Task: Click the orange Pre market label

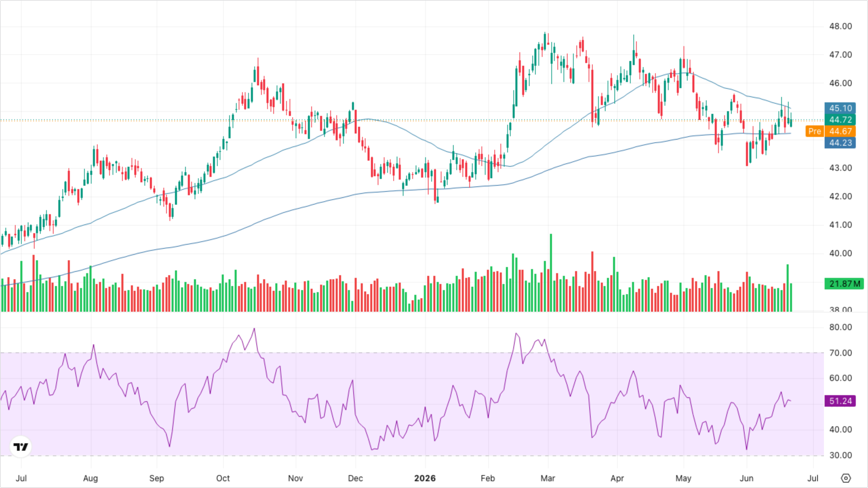Action: (814, 131)
